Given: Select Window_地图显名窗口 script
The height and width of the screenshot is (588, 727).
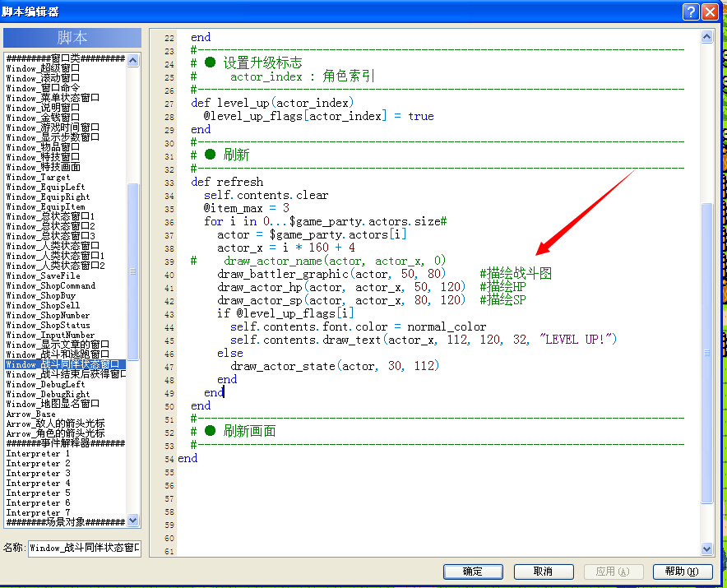Looking at the screenshot, I should click(x=53, y=404).
